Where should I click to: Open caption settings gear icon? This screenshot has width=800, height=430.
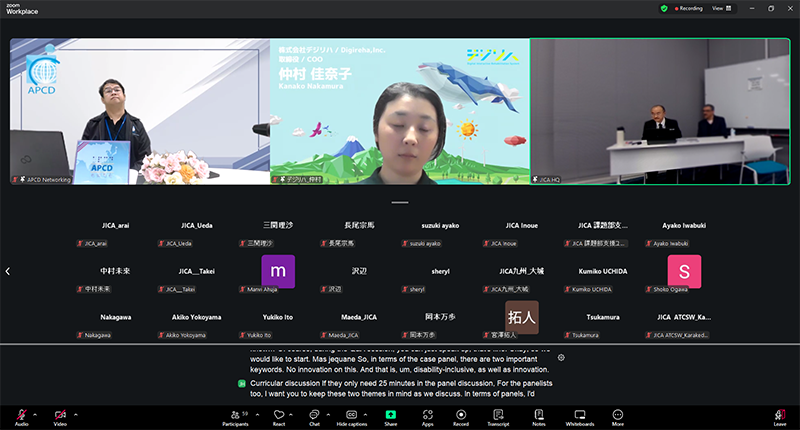click(562, 358)
